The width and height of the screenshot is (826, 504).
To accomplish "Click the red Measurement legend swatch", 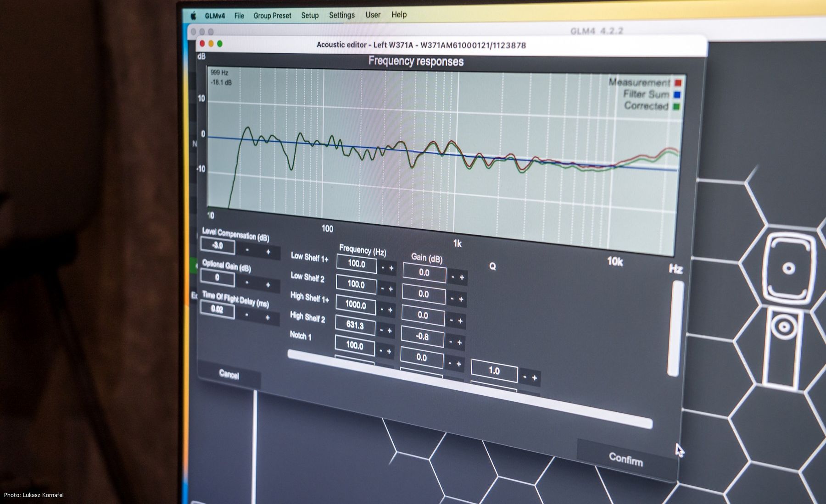I will (x=678, y=83).
